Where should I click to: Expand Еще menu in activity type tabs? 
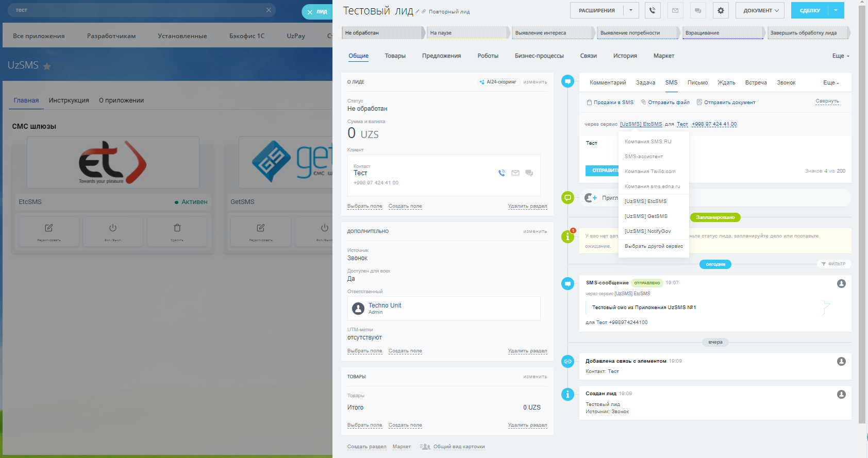pos(831,82)
